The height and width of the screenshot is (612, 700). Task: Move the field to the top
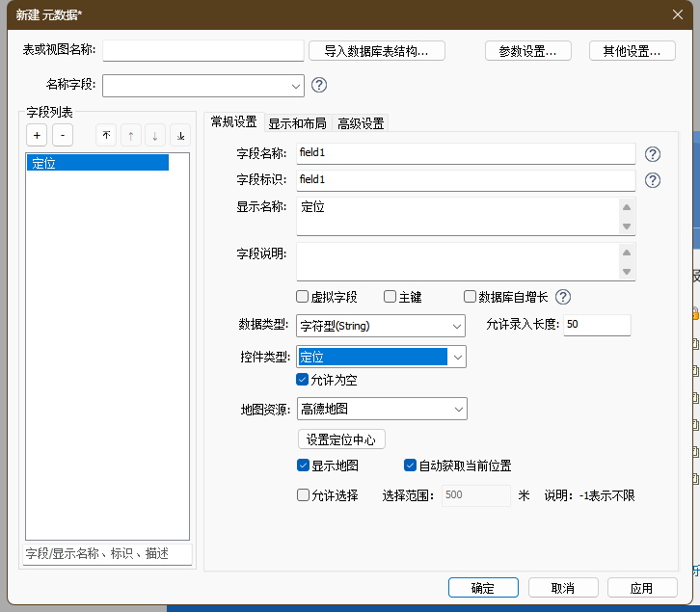(x=106, y=136)
